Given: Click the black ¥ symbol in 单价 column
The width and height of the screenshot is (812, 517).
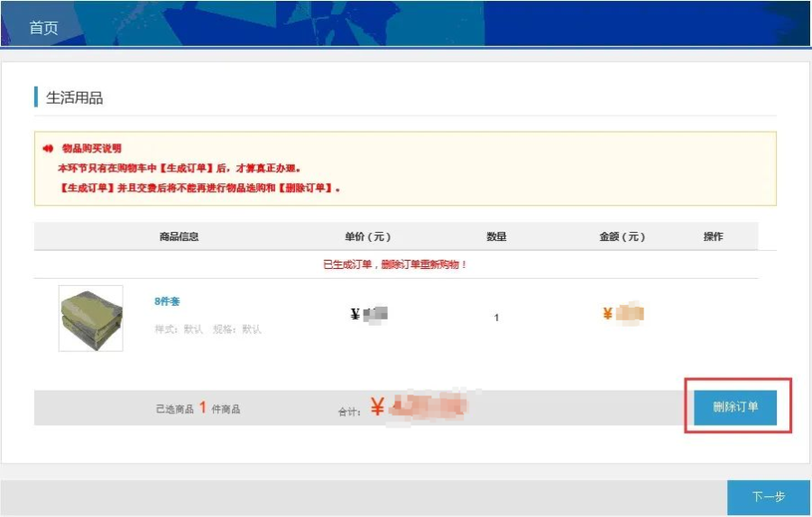Looking at the screenshot, I should point(355,314).
